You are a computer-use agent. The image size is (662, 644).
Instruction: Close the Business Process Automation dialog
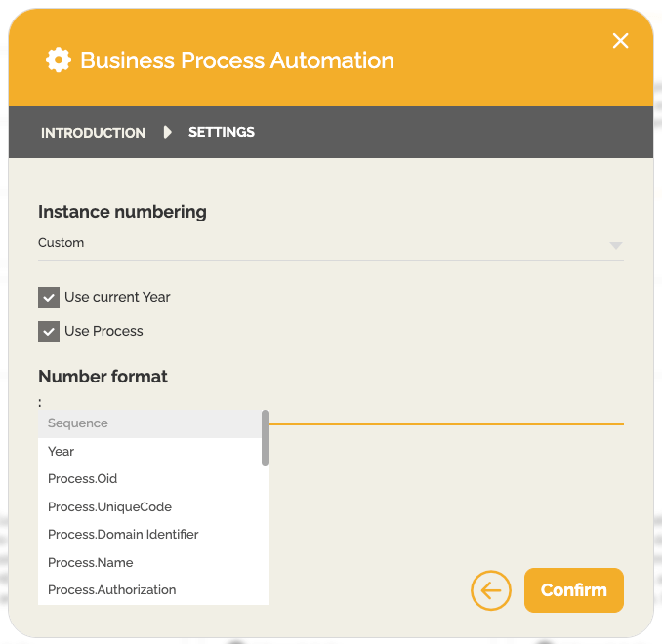pos(620,40)
